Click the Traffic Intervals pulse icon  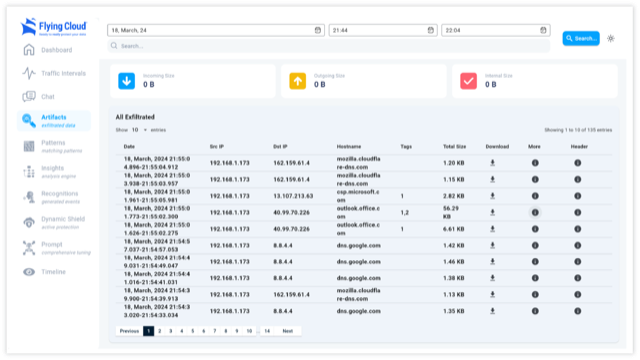coord(29,73)
